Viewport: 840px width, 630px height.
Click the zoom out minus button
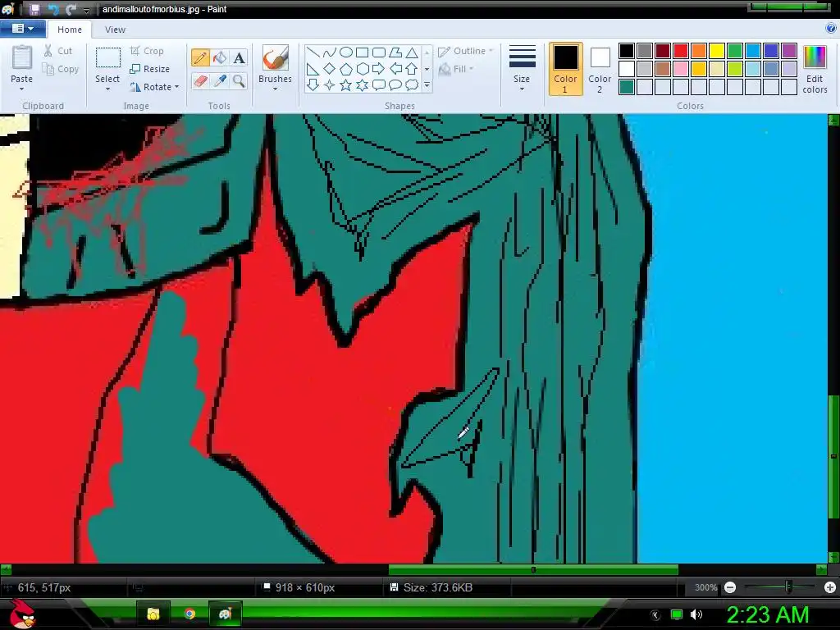[729, 587]
